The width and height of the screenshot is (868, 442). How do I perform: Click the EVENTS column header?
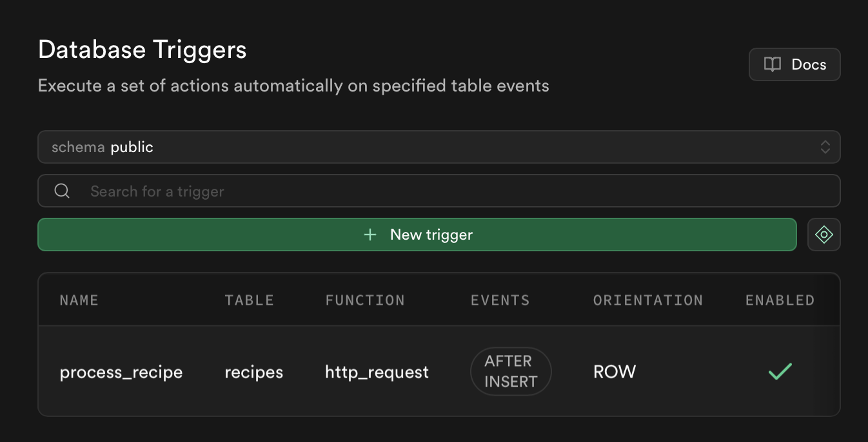coord(500,300)
